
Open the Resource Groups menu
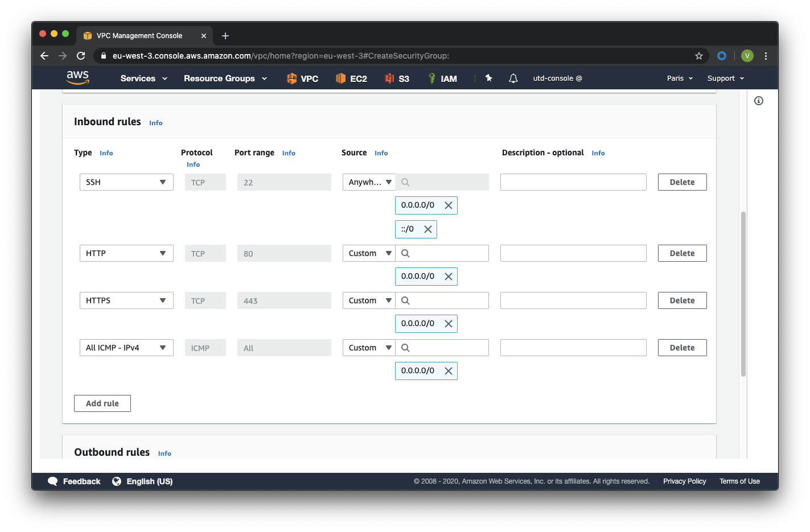pyautogui.click(x=225, y=79)
